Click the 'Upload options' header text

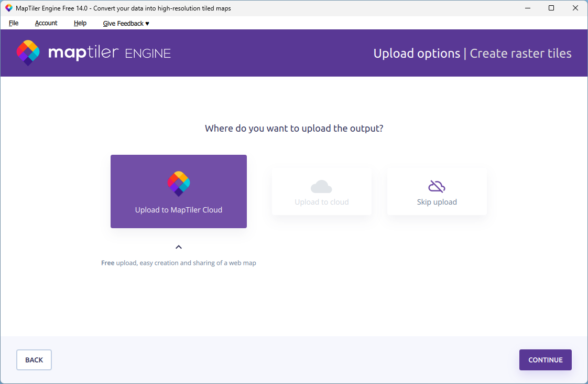coord(417,54)
